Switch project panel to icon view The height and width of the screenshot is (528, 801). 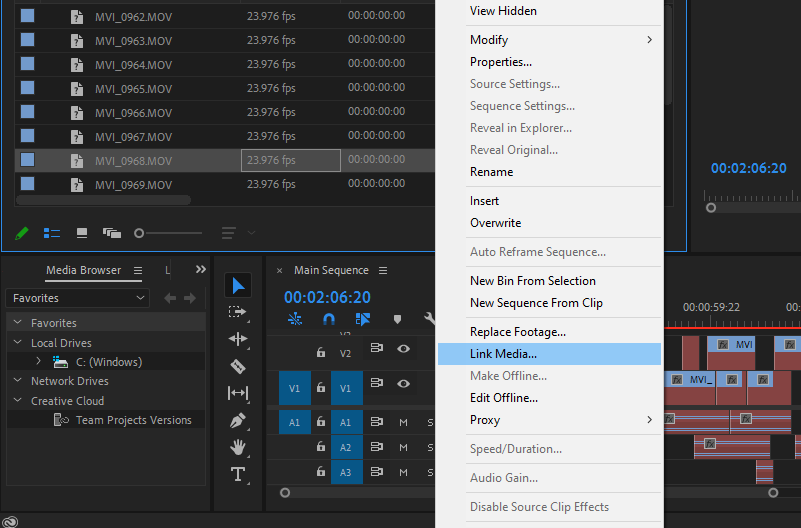(x=82, y=233)
